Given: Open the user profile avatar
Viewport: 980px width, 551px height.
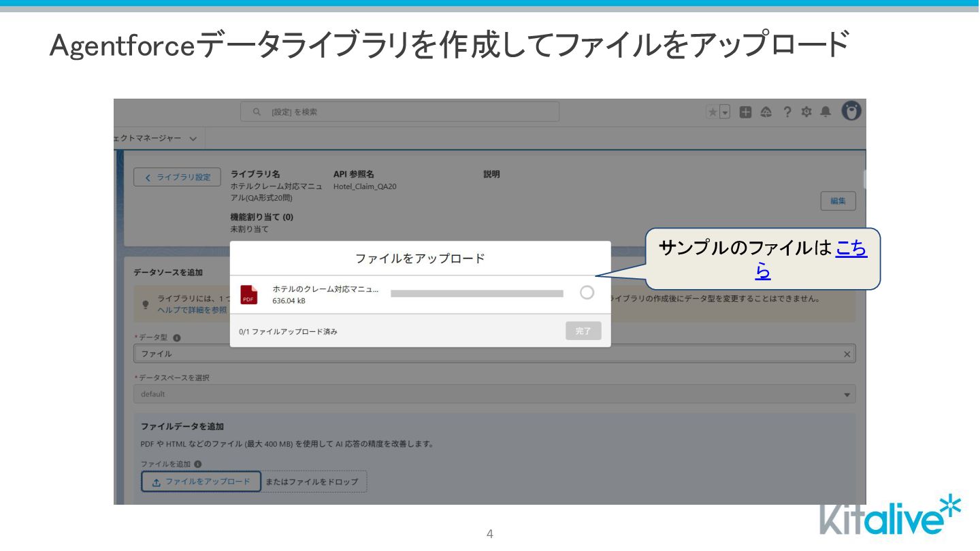Looking at the screenshot, I should [851, 111].
